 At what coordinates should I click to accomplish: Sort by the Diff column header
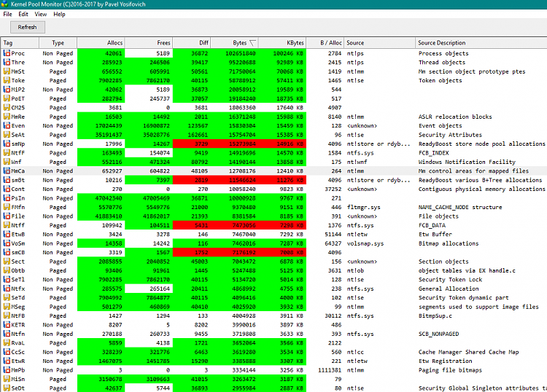tap(192, 43)
